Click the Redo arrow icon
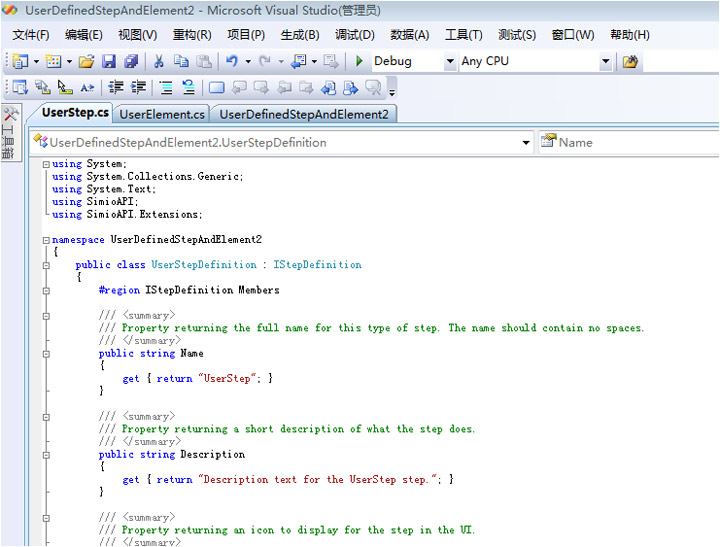 pos(265,61)
